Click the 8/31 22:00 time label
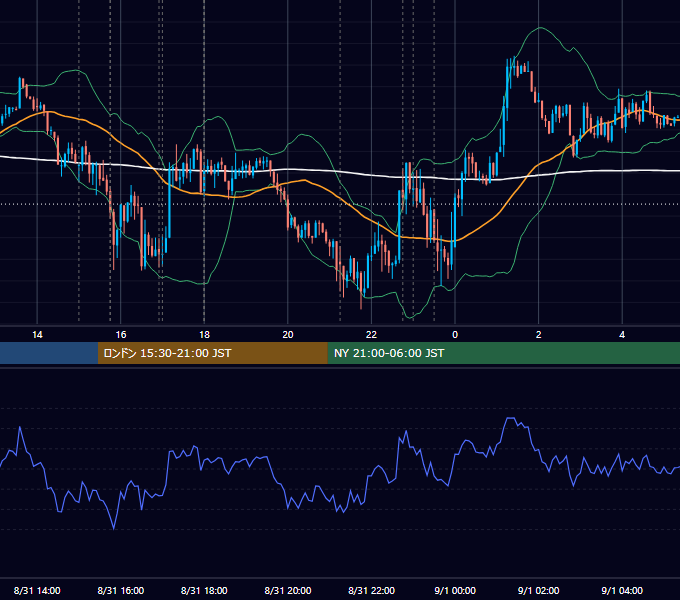Viewport: 680px width, 600px height. [372, 590]
